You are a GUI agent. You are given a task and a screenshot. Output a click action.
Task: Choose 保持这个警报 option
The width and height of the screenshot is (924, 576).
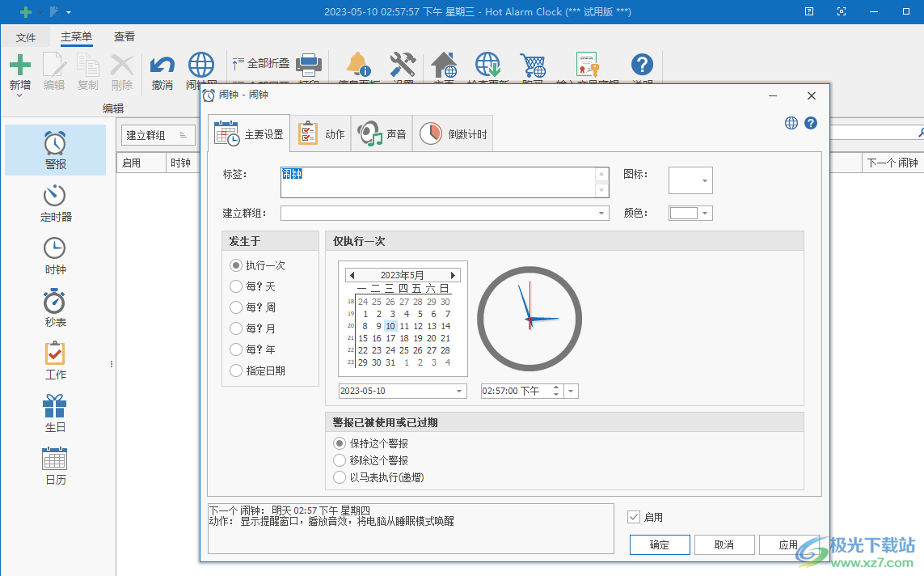click(340, 443)
